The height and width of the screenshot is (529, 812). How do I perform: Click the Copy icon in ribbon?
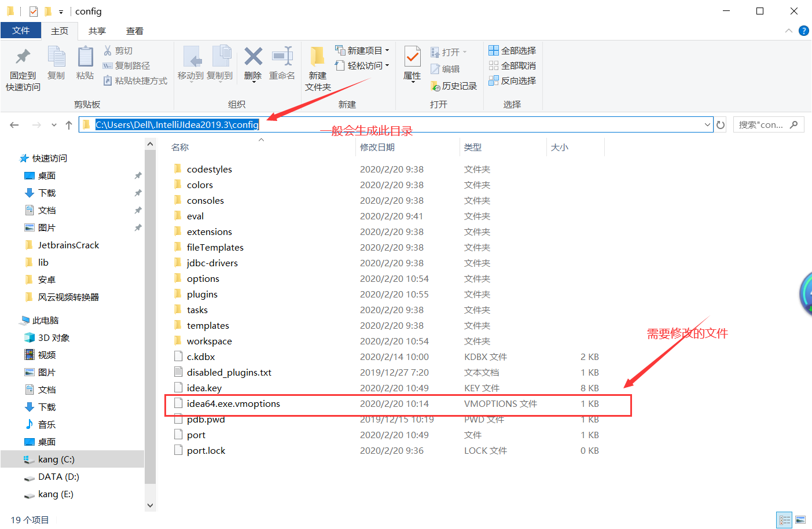[56, 57]
